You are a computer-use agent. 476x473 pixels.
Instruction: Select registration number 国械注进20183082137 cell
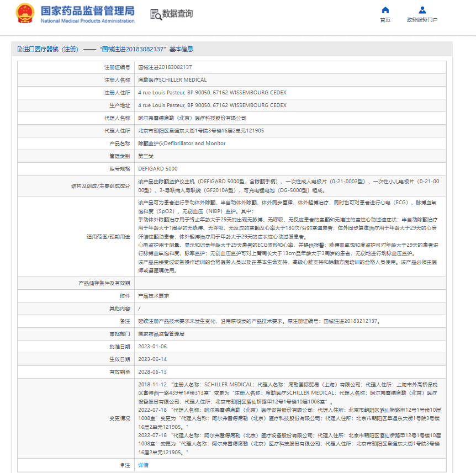coord(165,67)
